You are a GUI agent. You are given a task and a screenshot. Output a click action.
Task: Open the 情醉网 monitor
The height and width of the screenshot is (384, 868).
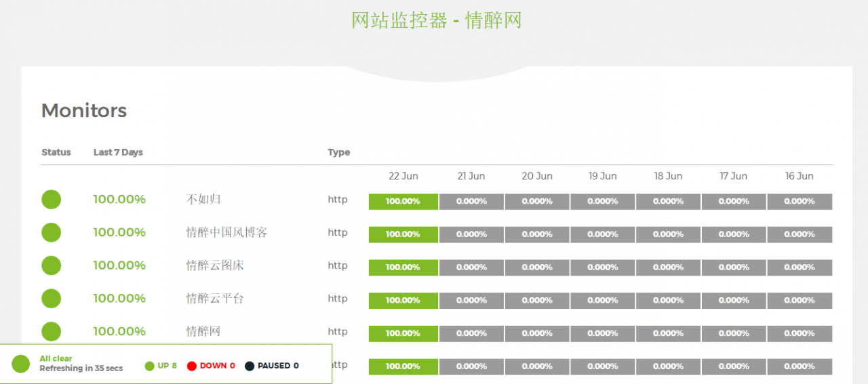point(203,331)
